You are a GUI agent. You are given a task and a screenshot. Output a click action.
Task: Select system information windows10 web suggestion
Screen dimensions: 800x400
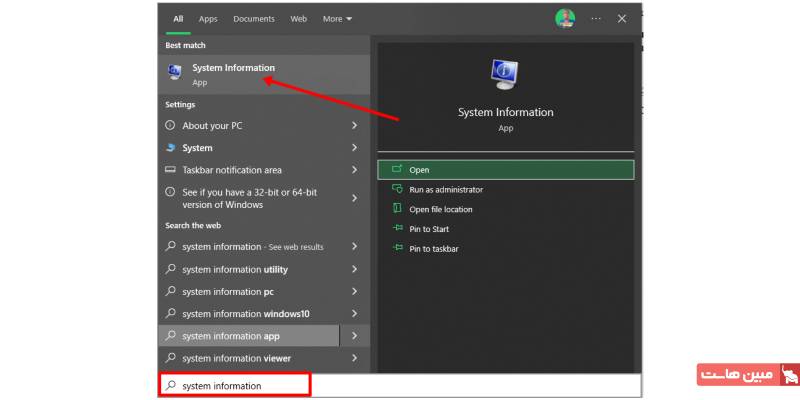[x=245, y=314]
